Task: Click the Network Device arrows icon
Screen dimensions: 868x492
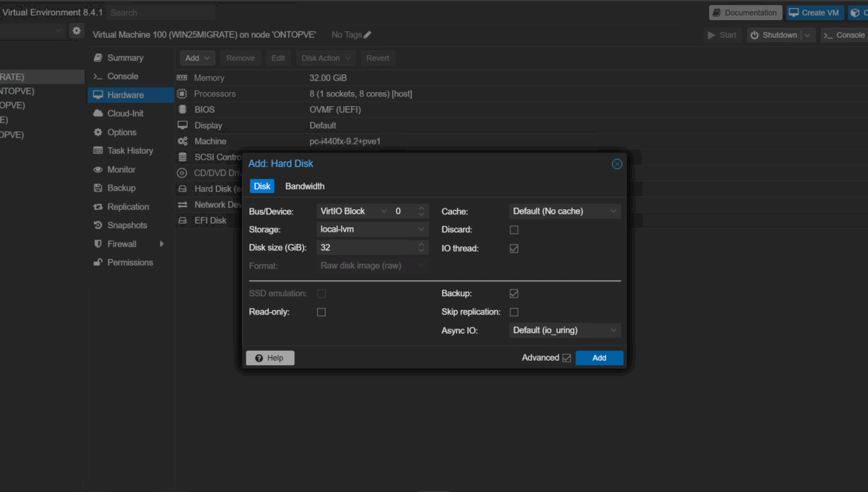Action: pyautogui.click(x=182, y=205)
